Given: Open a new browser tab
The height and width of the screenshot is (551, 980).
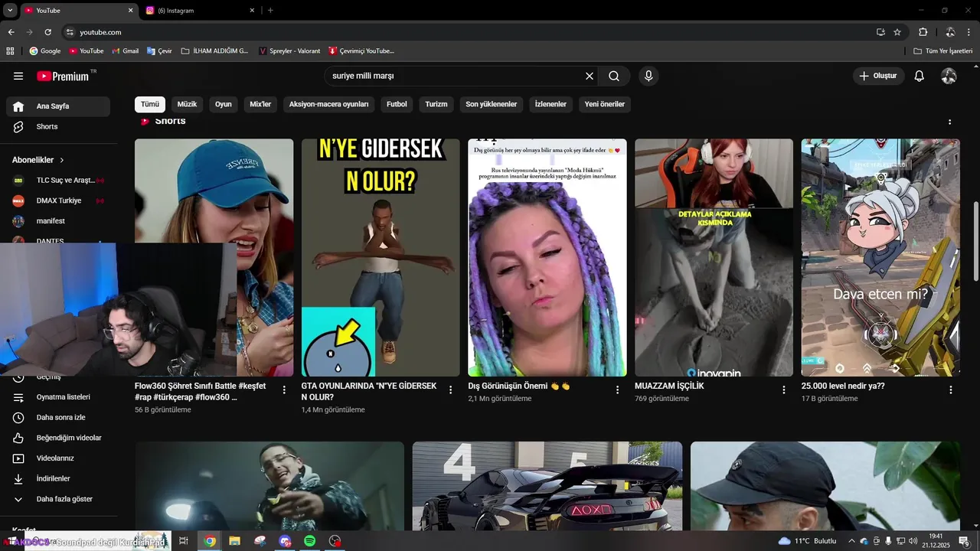Looking at the screenshot, I should coord(270,11).
